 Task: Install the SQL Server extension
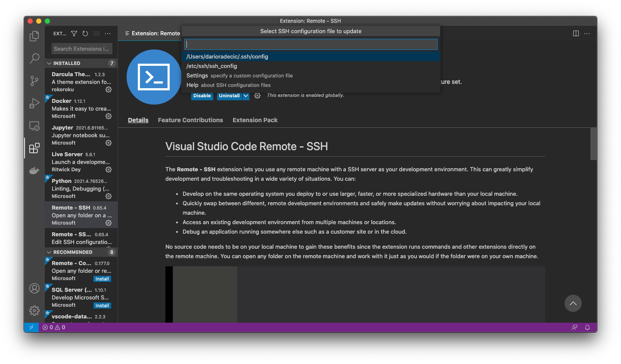102,305
